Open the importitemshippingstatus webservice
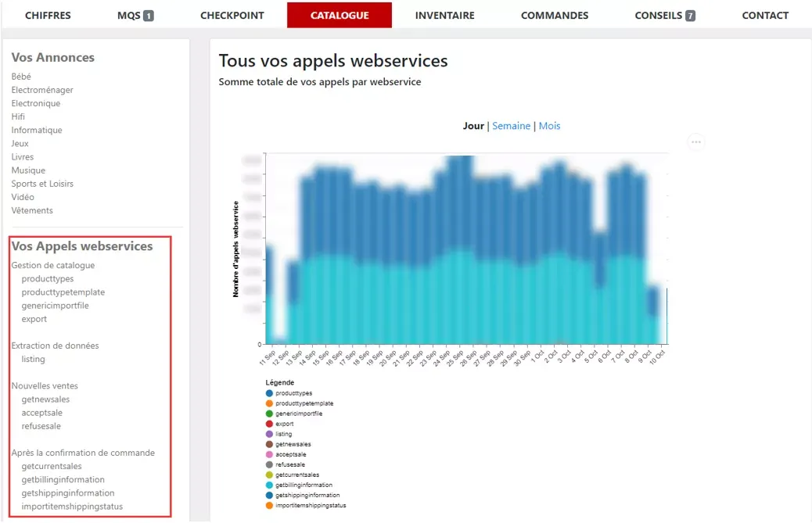 (x=72, y=507)
